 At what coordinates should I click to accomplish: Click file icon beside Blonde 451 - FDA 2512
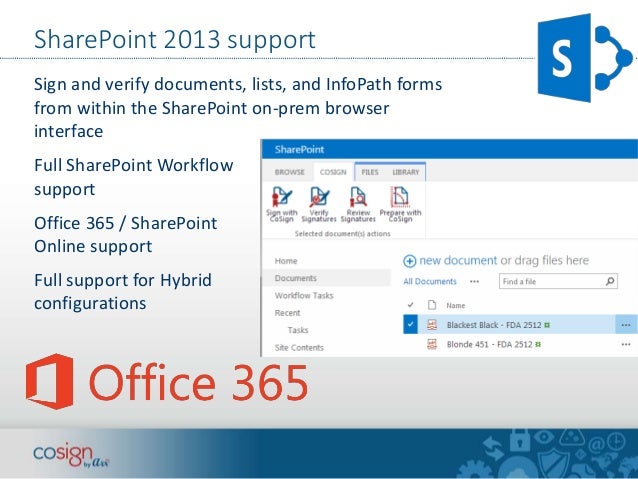pyautogui.click(x=432, y=344)
